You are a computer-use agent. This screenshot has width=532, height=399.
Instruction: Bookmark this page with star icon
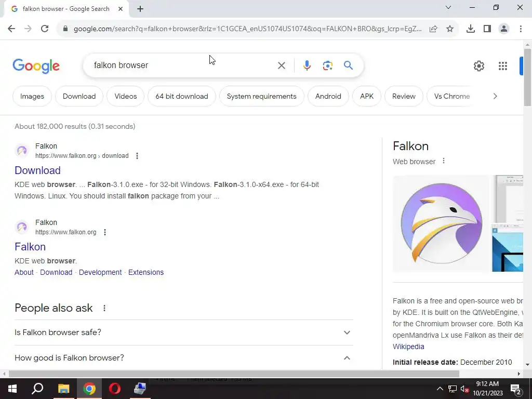coord(450,29)
